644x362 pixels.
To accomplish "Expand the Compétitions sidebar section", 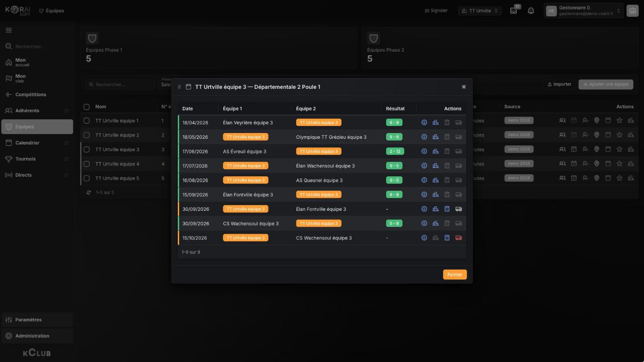I will tap(37, 95).
